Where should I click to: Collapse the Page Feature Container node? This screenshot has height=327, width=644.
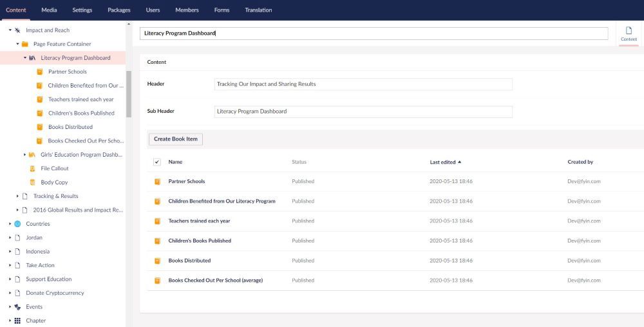click(17, 44)
